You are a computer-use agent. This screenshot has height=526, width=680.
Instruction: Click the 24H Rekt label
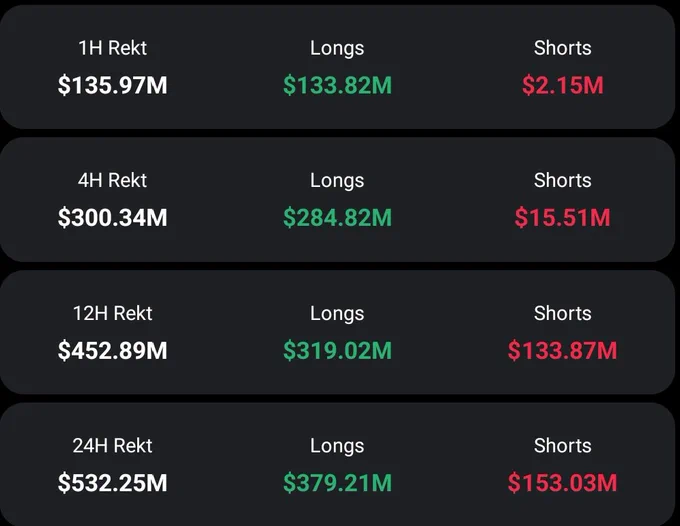pos(112,446)
